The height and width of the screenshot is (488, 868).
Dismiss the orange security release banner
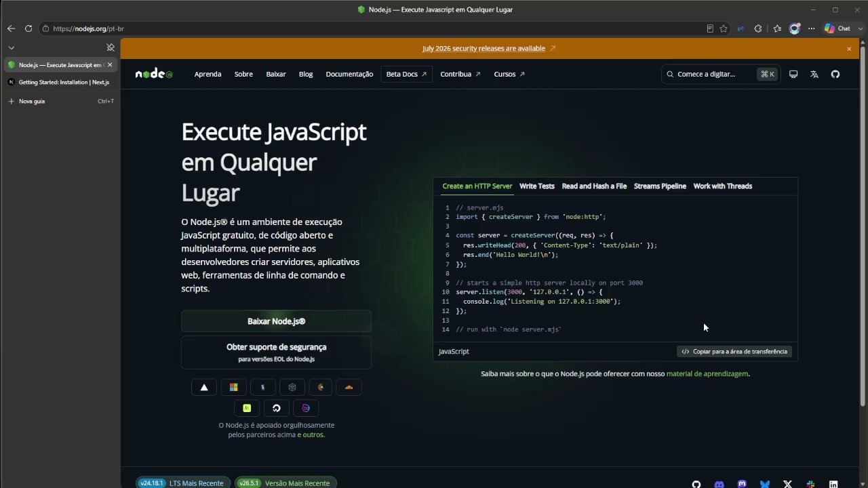point(849,49)
